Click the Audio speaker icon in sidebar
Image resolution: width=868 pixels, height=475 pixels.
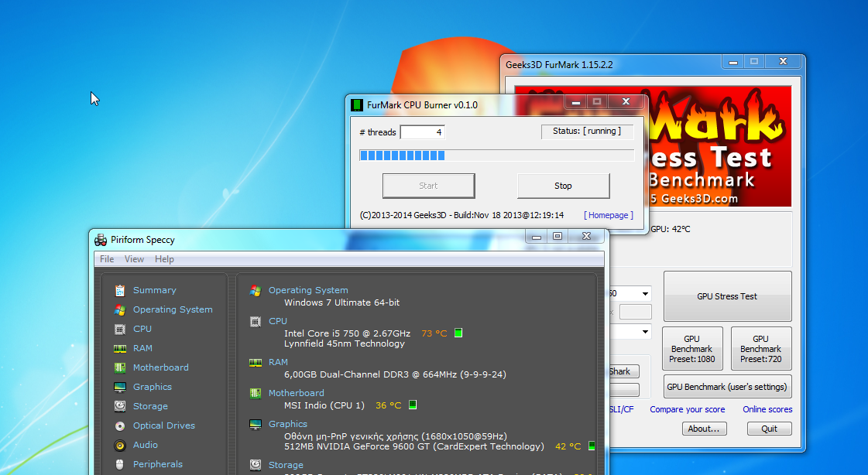pyautogui.click(x=119, y=445)
